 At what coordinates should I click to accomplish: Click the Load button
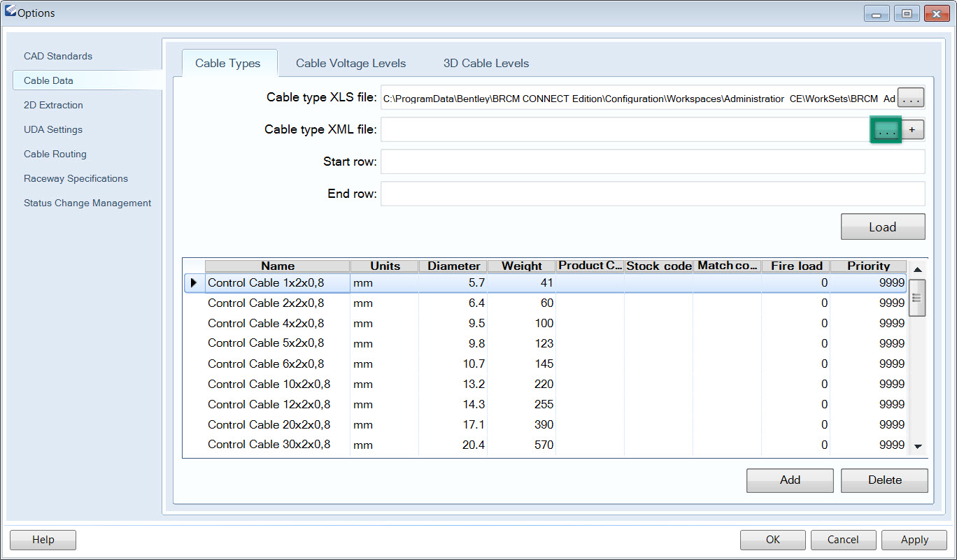[x=883, y=227]
